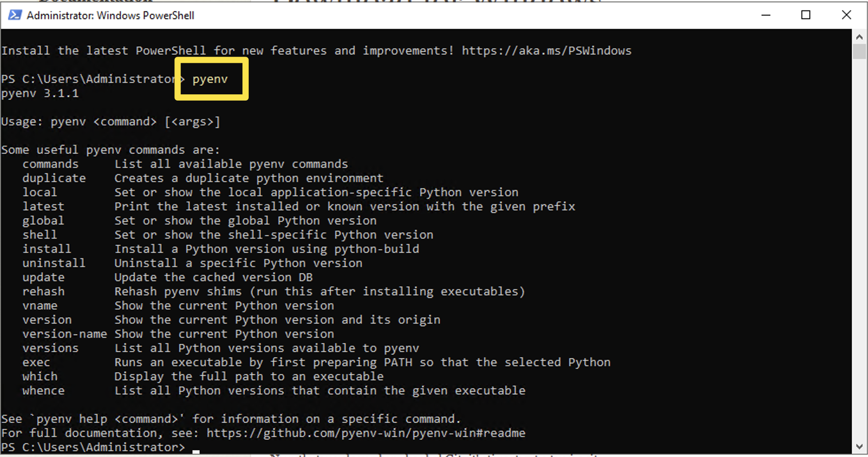Click the 'commands' command name
The image size is (868, 457).
[51, 164]
